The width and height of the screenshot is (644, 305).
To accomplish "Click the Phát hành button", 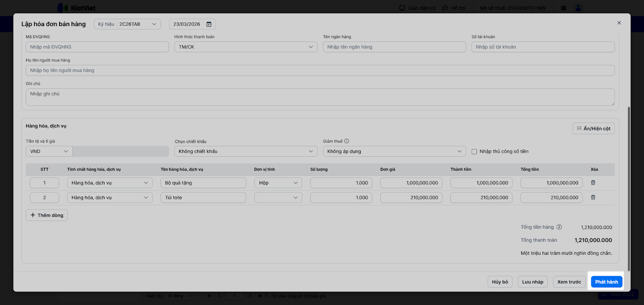I will point(606,282).
